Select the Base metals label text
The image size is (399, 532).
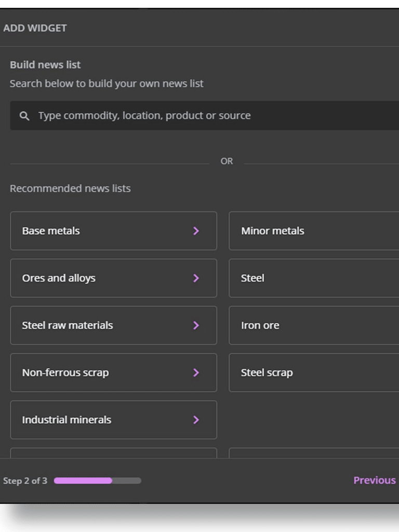(51, 231)
